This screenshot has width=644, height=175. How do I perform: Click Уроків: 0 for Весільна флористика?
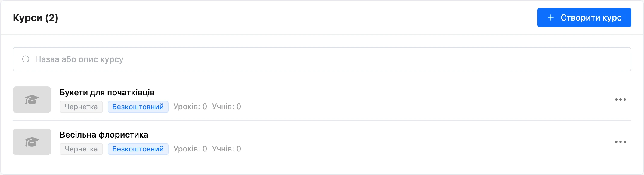click(x=190, y=149)
